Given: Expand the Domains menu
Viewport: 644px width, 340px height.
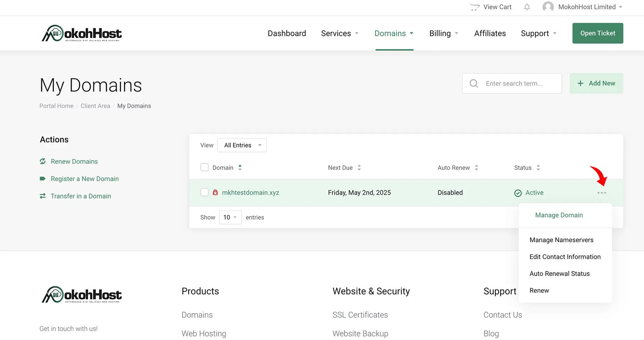Looking at the screenshot, I should point(394,33).
